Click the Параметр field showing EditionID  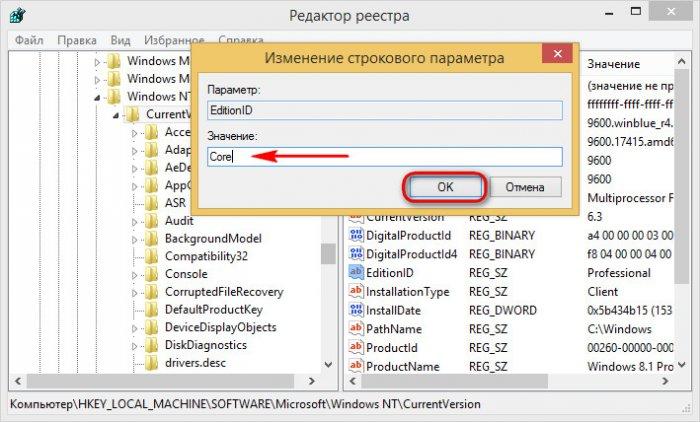(385, 110)
